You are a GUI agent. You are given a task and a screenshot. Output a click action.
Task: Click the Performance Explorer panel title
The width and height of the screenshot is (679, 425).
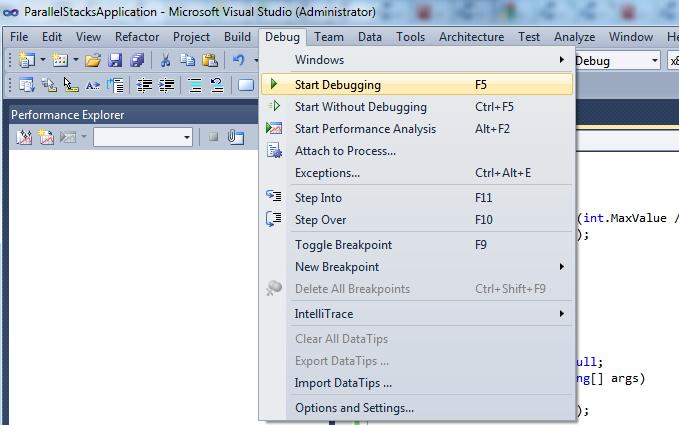68,115
